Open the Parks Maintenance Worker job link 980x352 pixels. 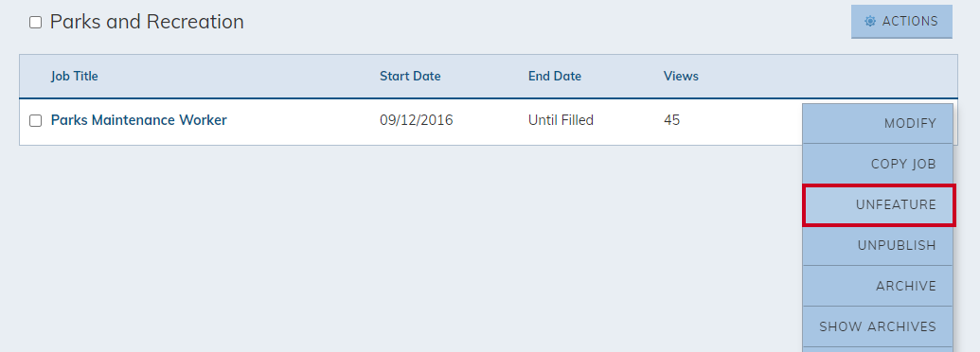pyautogui.click(x=139, y=120)
